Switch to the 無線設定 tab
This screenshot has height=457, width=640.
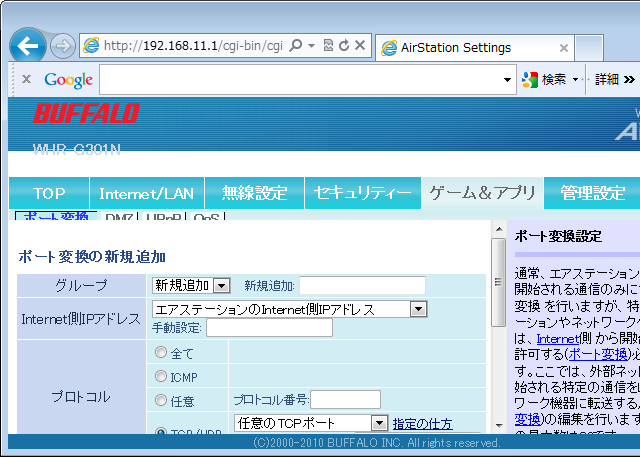[x=254, y=193]
